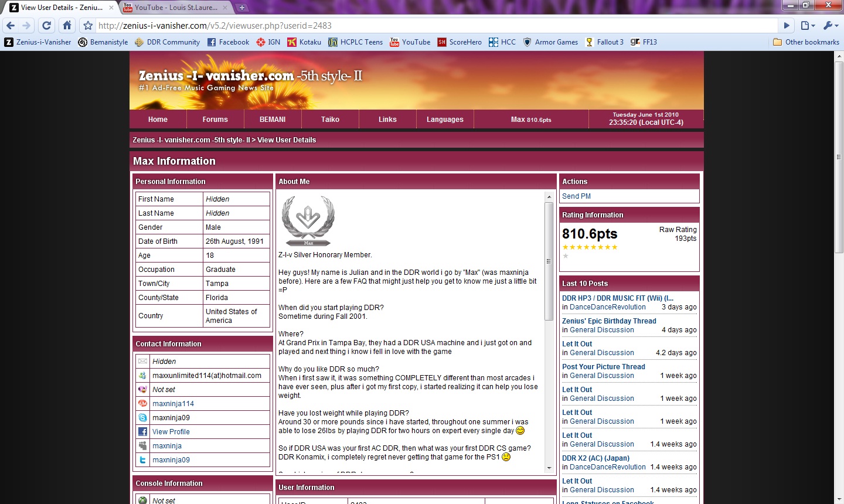This screenshot has width=844, height=504.
Task: Click the About Me scrollbar thumb
Action: point(549,261)
